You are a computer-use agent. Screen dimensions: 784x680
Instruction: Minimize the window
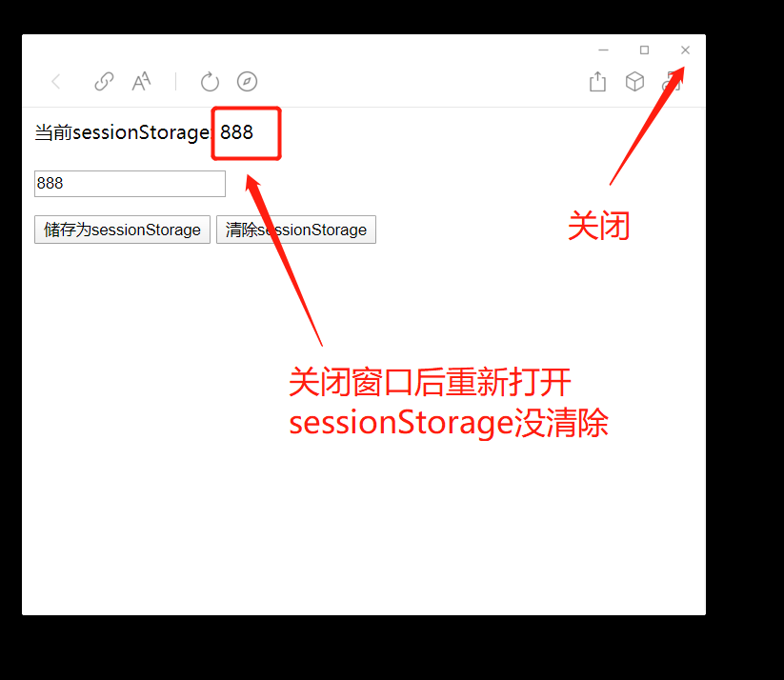tap(604, 50)
